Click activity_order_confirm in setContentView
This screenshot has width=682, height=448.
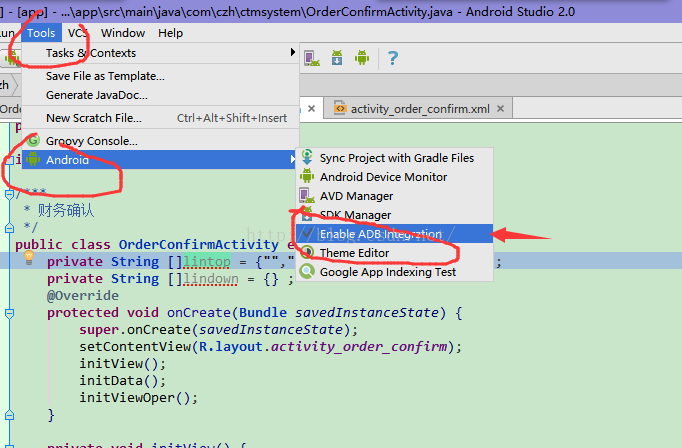point(359,347)
